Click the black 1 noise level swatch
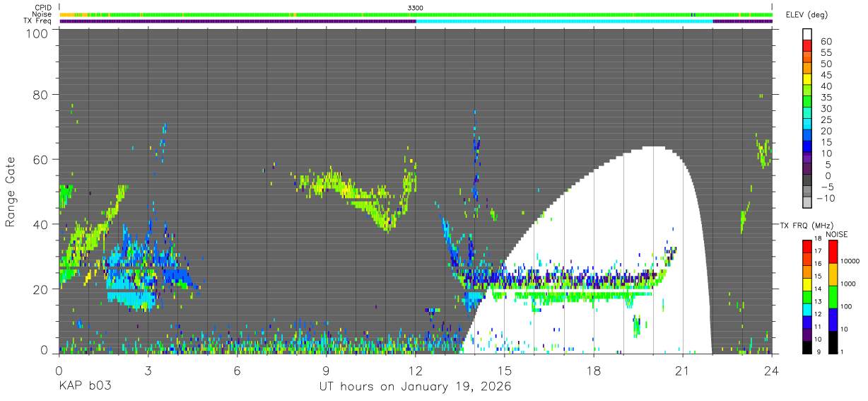868x401 pixels. coord(832,342)
